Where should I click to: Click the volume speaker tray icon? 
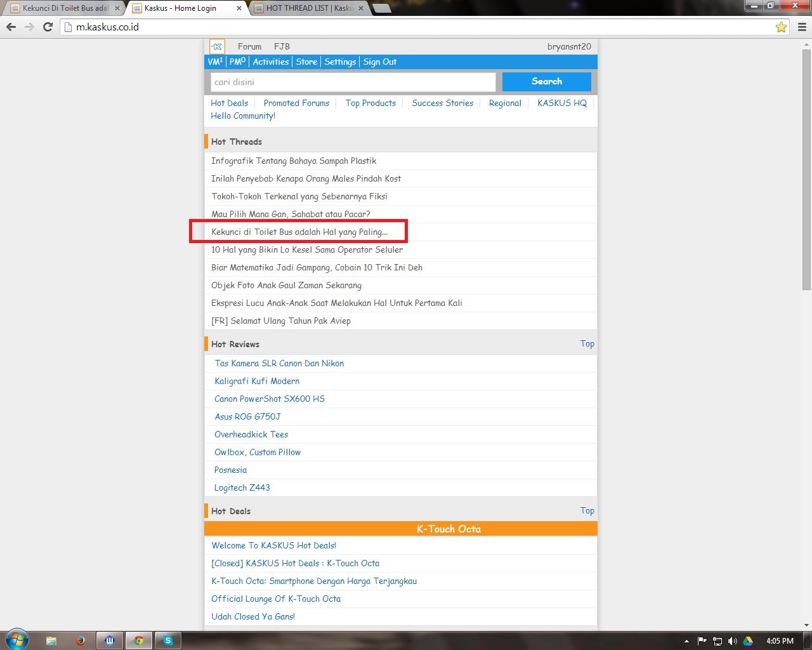[732, 641]
